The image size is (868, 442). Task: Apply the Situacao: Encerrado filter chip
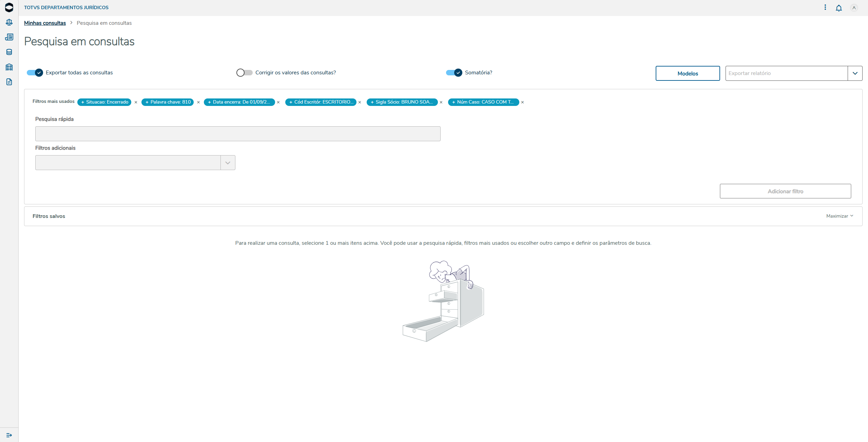pos(104,102)
